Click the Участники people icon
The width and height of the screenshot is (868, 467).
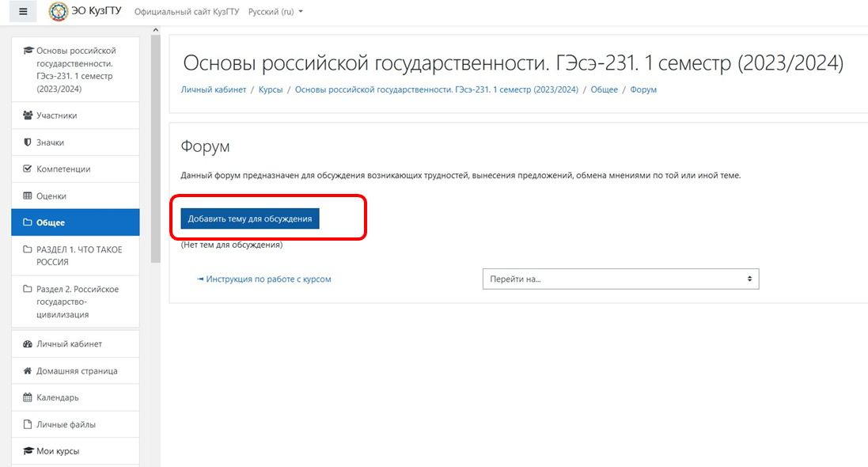(28, 116)
